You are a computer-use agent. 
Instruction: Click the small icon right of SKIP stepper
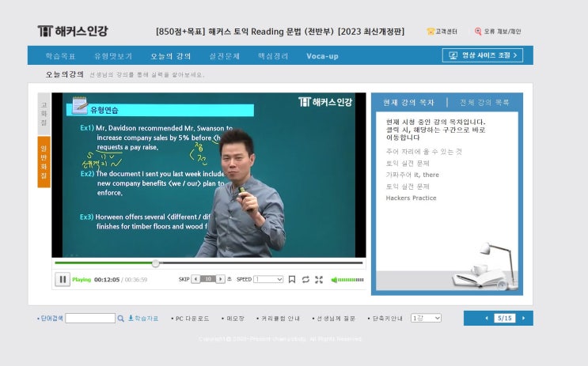point(230,279)
